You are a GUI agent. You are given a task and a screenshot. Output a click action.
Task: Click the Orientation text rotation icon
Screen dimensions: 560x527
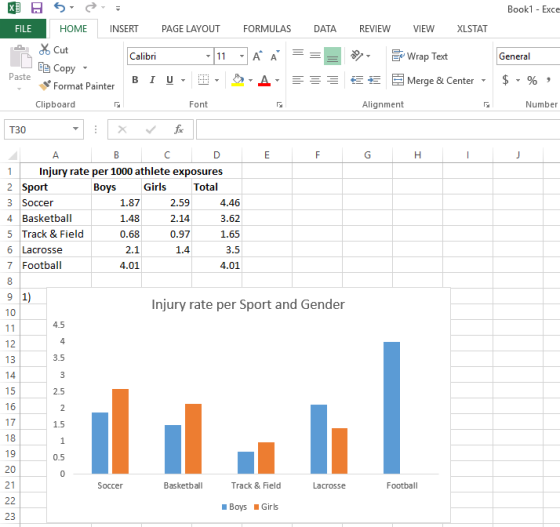pyautogui.click(x=356, y=55)
